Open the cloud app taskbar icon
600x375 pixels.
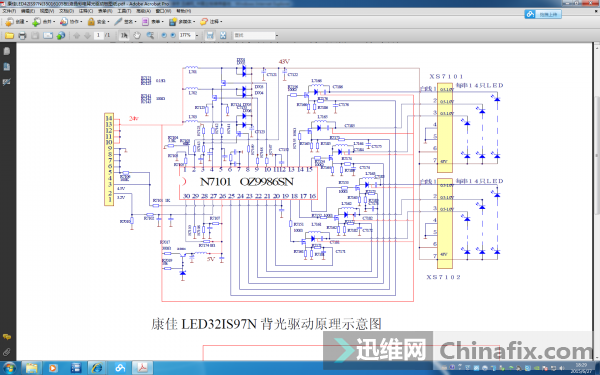(x=120, y=368)
